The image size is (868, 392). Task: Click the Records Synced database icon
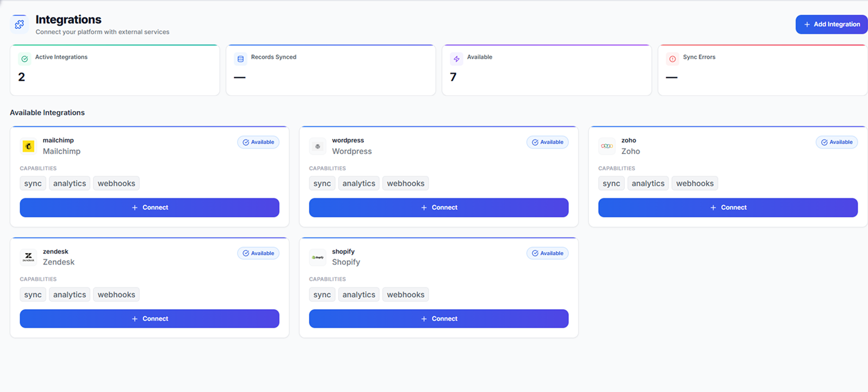(240, 59)
